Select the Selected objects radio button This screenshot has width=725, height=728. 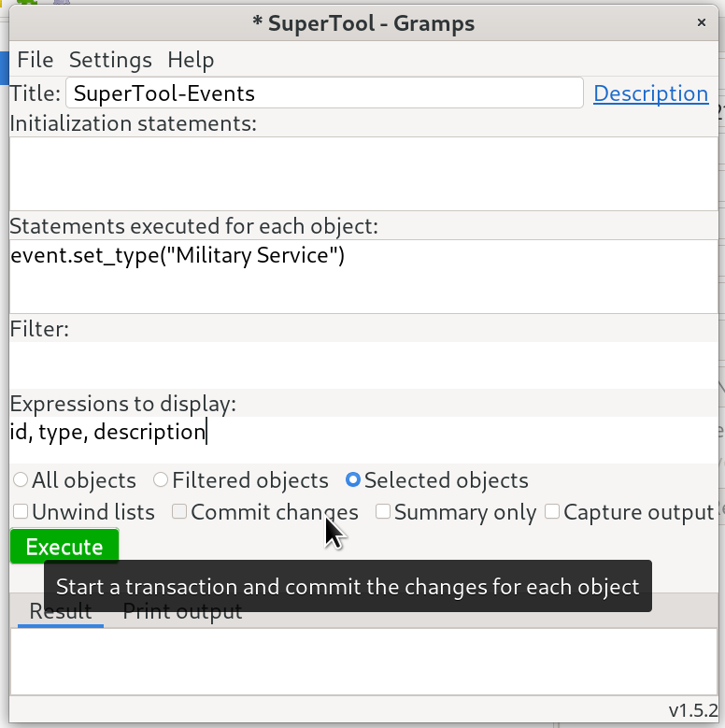pos(353,480)
